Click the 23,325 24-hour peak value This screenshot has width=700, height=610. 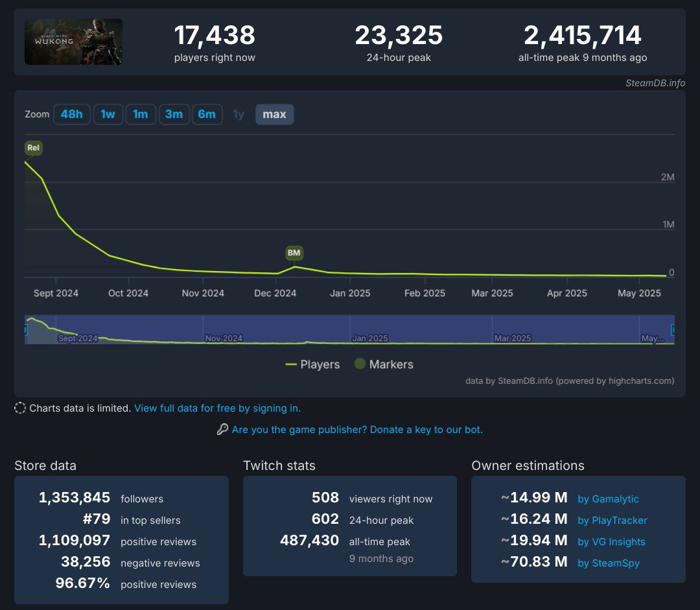[x=399, y=35]
